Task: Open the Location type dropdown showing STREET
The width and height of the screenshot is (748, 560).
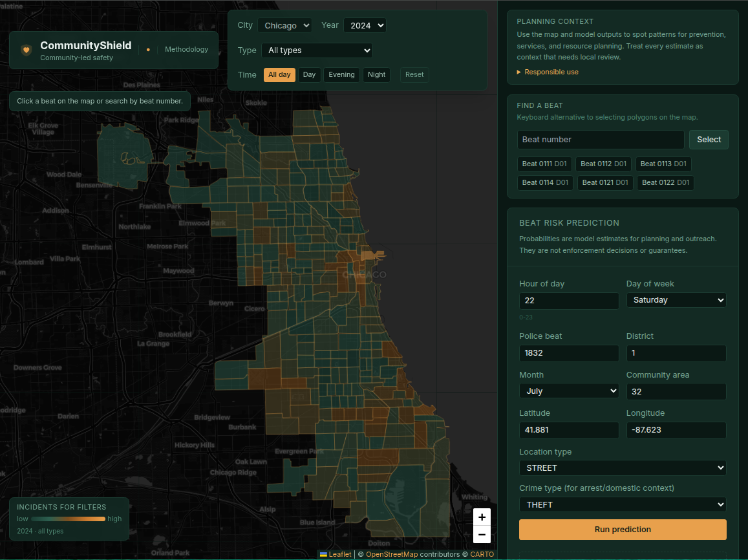Action: 623,468
